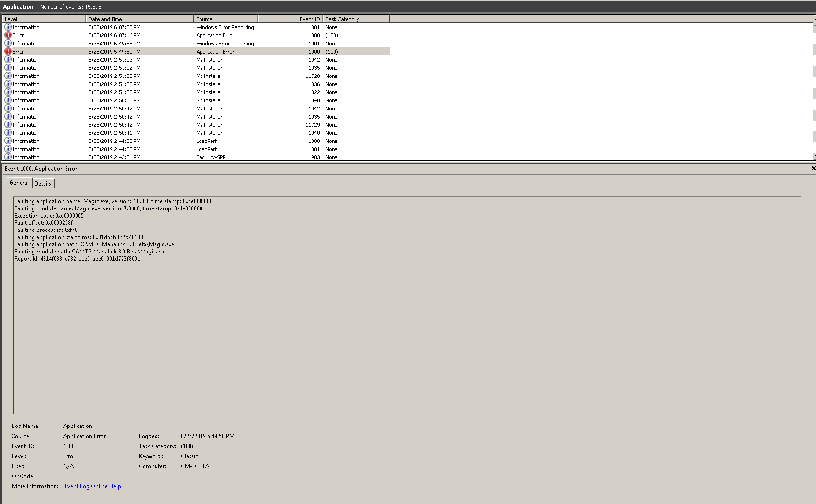The image size is (816, 504).
Task: Click the 'Faulting module path' line
Action: point(90,252)
